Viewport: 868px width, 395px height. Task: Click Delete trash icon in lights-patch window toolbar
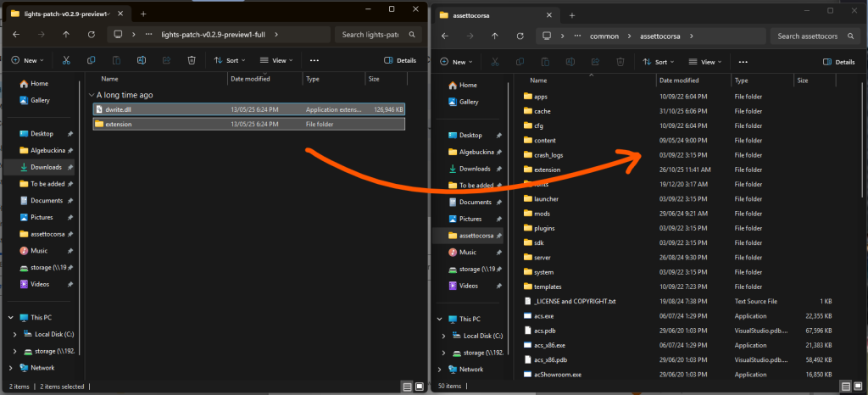click(192, 61)
